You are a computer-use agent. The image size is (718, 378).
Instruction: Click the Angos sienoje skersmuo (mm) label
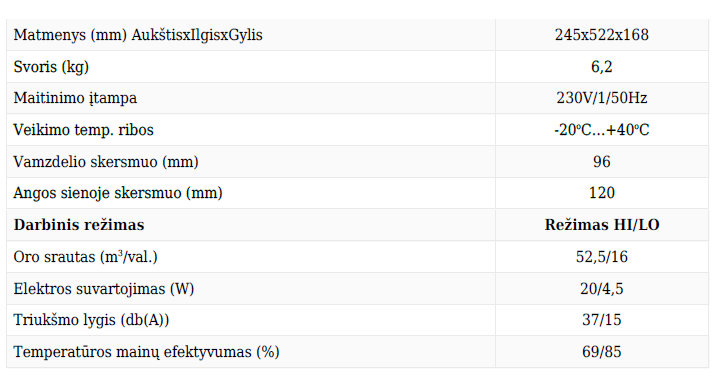pos(118,193)
